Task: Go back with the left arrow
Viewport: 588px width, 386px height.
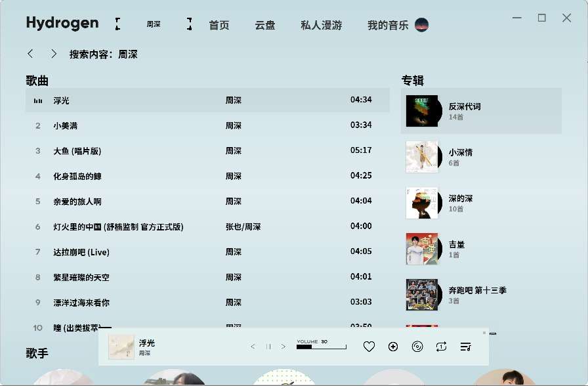Action: pos(30,54)
